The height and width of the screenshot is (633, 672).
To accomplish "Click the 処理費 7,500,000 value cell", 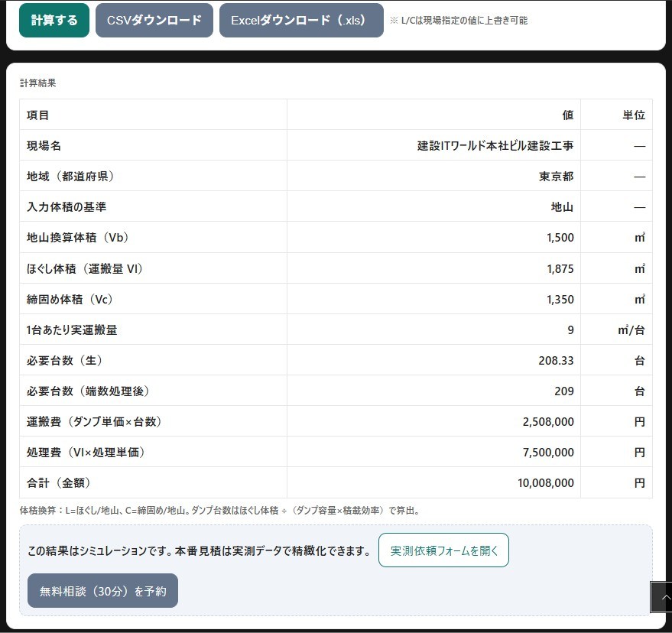I will [x=548, y=453].
